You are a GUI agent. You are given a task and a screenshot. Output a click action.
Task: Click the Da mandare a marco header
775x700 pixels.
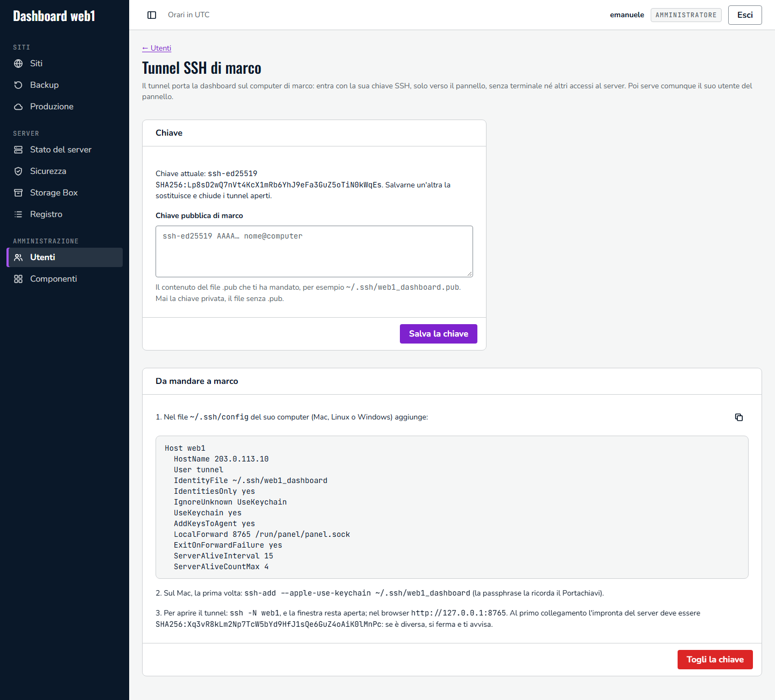(x=197, y=381)
